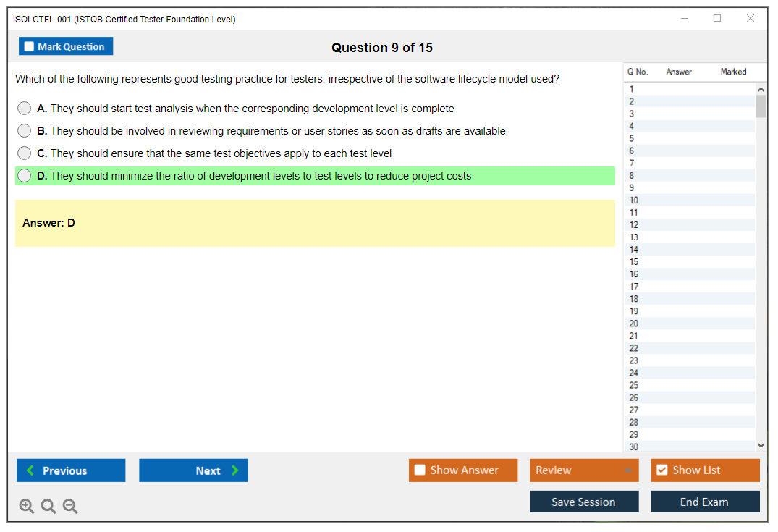
Task: Select highlighted answer option D
Action: tap(25, 176)
